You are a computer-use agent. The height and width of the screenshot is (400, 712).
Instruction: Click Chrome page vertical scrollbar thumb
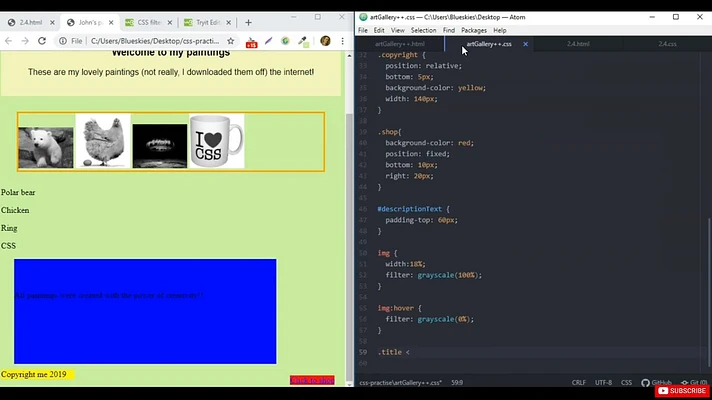point(349,245)
